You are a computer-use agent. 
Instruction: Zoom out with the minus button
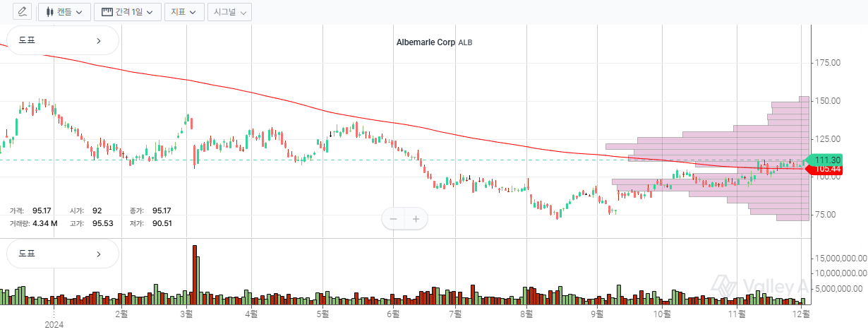394,219
